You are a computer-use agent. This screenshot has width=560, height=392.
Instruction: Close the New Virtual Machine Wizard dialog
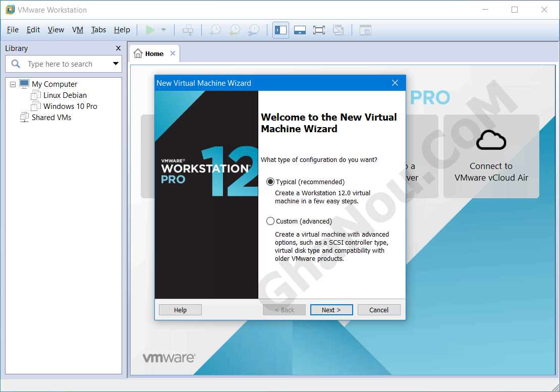[x=395, y=83]
